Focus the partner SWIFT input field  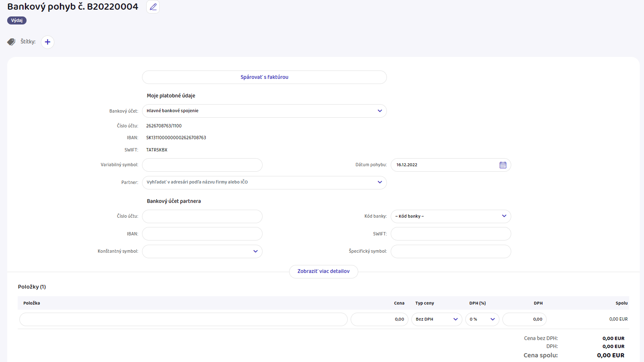[451, 234]
